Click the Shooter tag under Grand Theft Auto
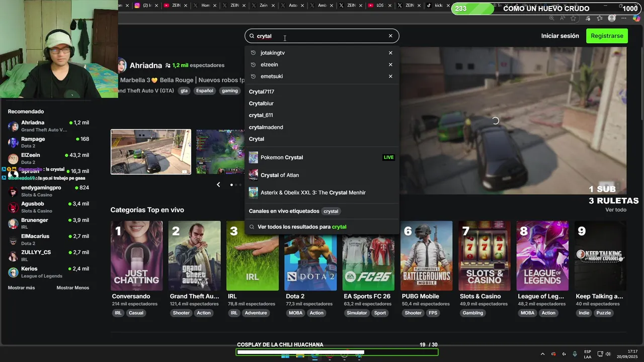The height and width of the screenshot is (362, 644). 181,313
